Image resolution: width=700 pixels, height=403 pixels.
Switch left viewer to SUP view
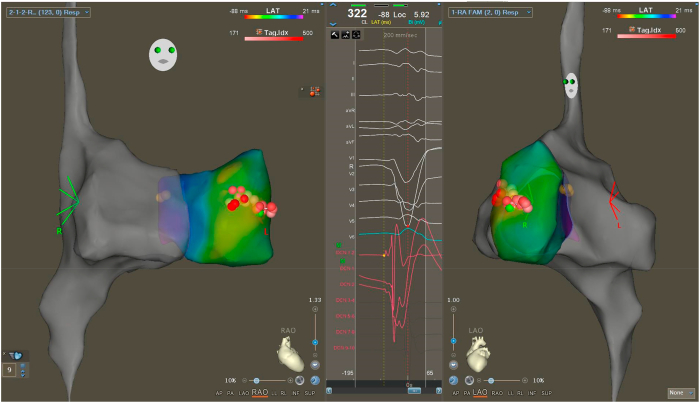(x=310, y=393)
